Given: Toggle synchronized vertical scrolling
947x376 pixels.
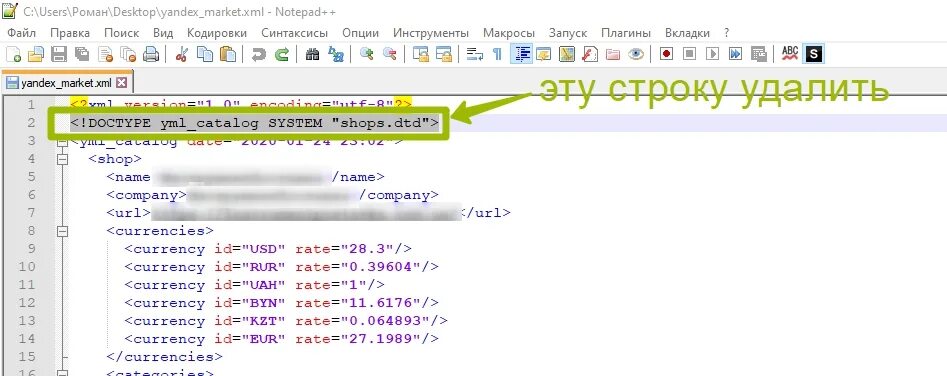Looking at the screenshot, I should click(420, 54).
